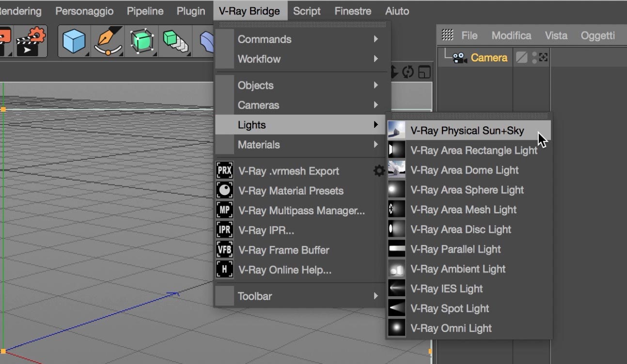Viewport: 627px width, 364px height.
Task: Select the Camera object name
Action: point(489,58)
